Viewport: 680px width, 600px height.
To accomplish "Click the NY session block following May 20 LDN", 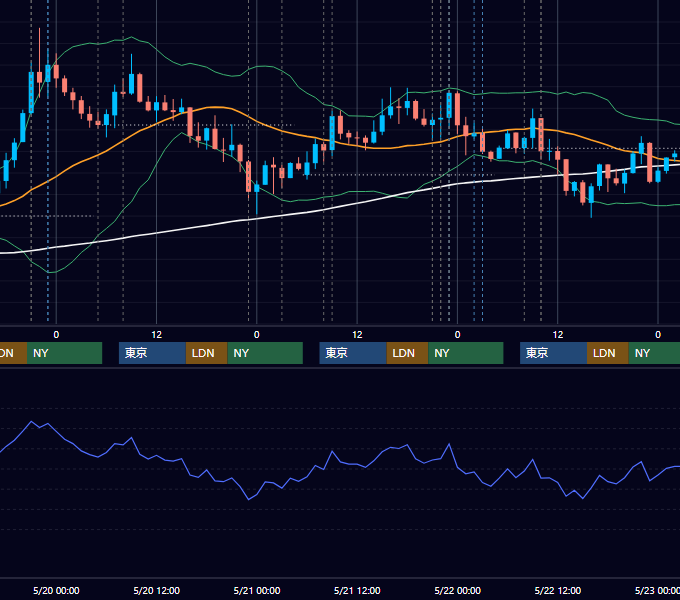I will pyautogui.click(x=265, y=353).
